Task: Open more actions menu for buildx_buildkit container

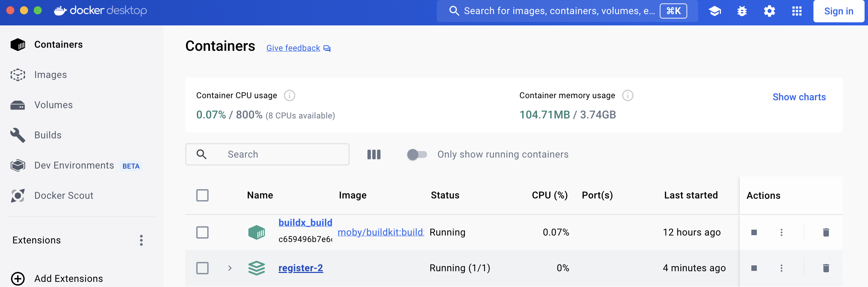Action: pos(782,232)
